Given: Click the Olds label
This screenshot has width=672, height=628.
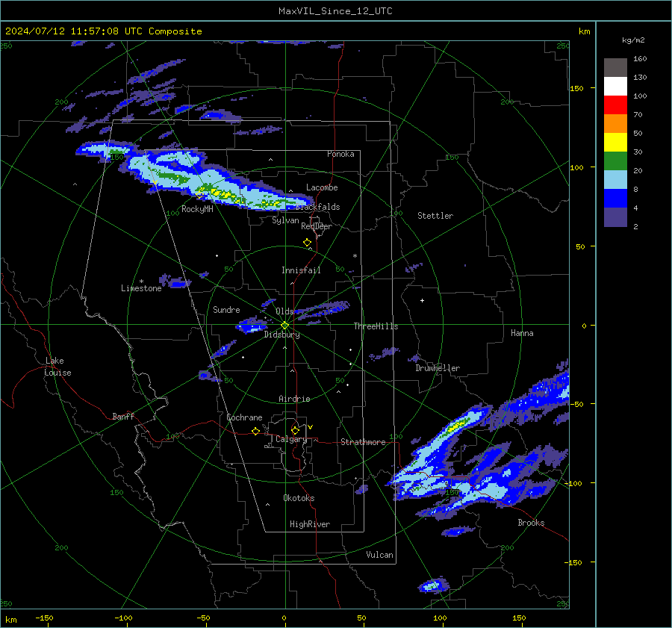Looking at the screenshot, I should pos(284,311).
